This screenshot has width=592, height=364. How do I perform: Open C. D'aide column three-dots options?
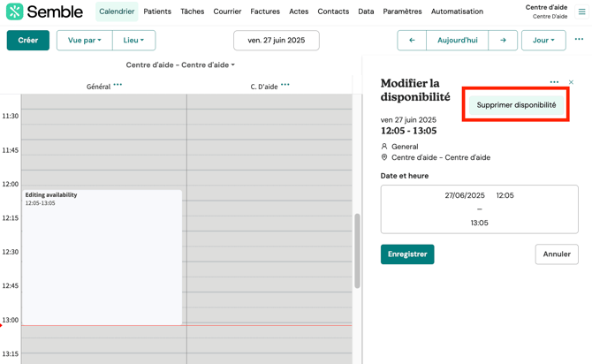[x=285, y=85]
